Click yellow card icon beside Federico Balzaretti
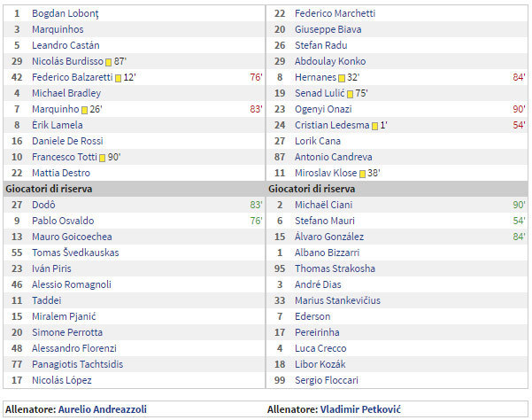The height and width of the screenshot is (420, 532). 117,78
